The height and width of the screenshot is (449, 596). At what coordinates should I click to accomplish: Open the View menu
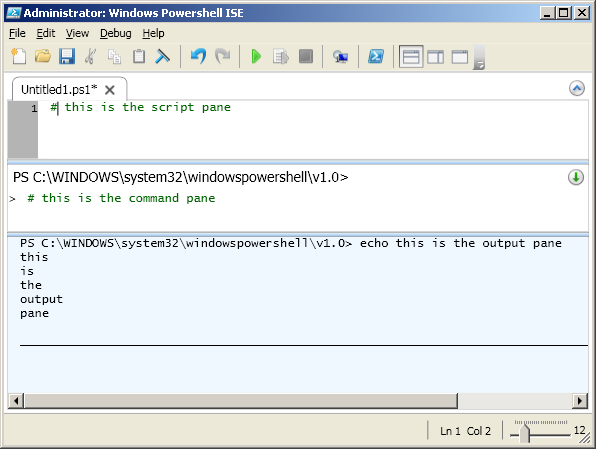coord(77,33)
